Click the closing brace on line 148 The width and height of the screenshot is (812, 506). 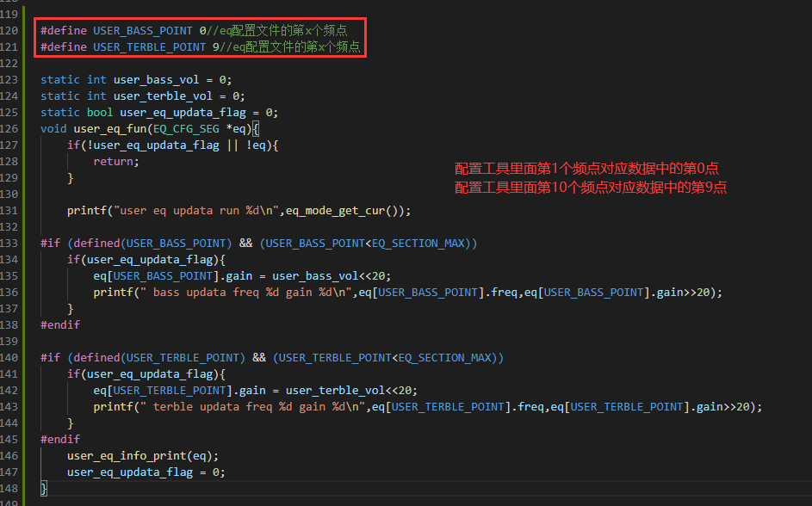click(44, 489)
